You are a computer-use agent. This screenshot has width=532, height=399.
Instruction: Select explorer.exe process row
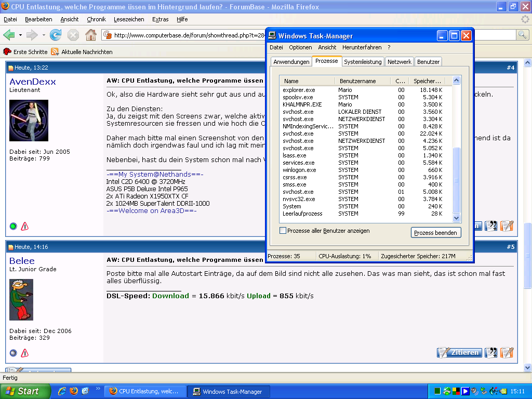[x=366, y=90]
